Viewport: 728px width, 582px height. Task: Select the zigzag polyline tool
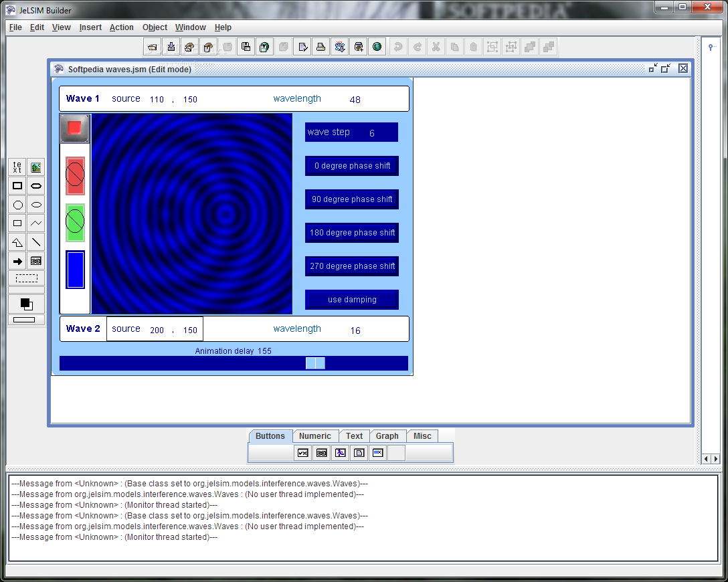click(x=35, y=223)
